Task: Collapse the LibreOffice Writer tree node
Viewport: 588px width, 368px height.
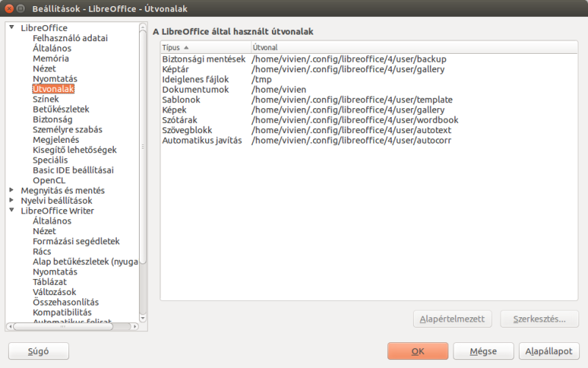Action: (x=12, y=210)
